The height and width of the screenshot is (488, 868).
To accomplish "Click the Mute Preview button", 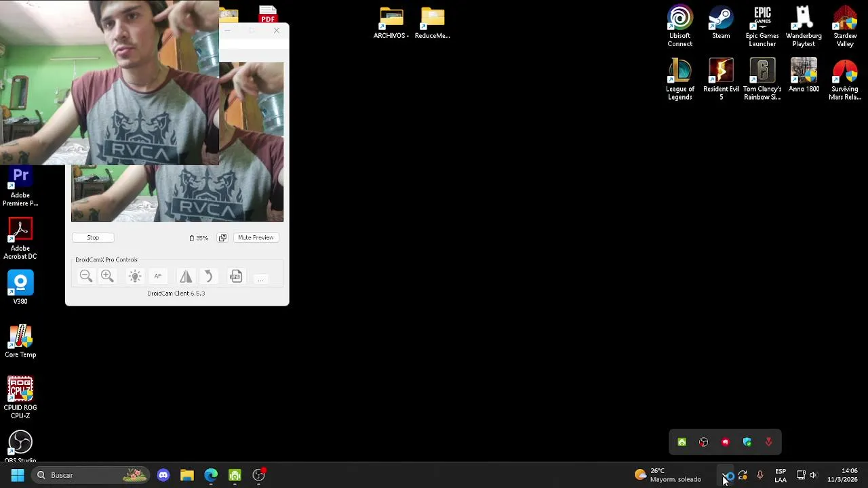I will coord(256,238).
